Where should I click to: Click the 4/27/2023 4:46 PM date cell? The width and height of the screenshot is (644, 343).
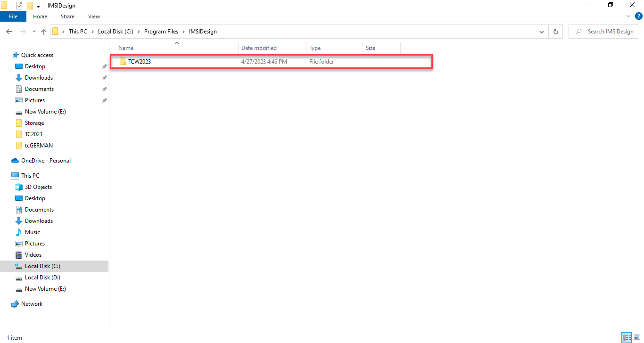coord(264,62)
